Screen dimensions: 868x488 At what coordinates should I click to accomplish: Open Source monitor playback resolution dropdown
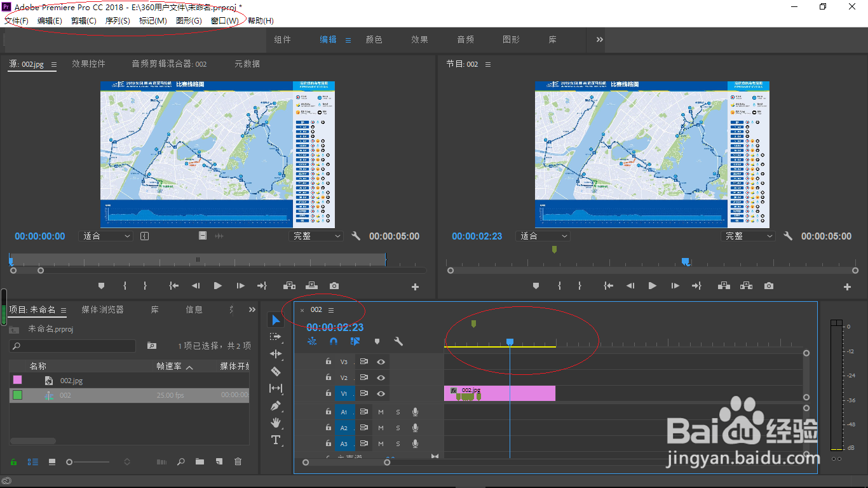[x=316, y=236]
